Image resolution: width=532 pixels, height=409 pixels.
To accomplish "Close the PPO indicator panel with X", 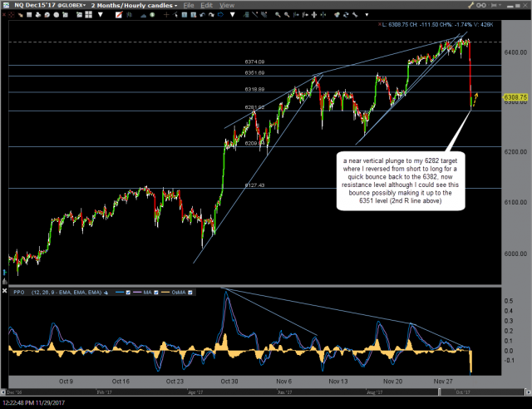I will coord(4,291).
